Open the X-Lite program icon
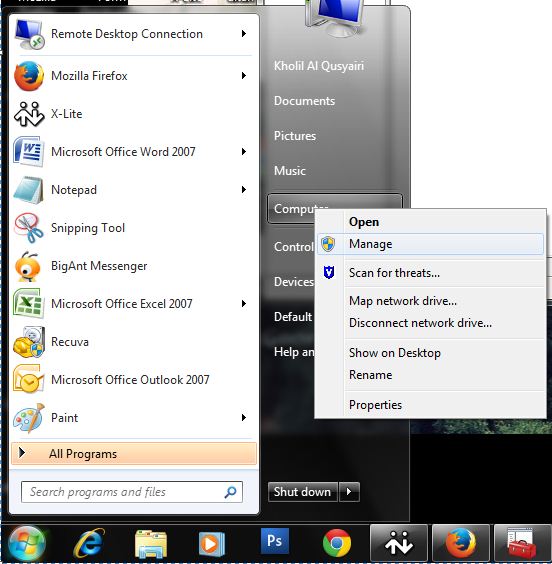 [x=29, y=114]
